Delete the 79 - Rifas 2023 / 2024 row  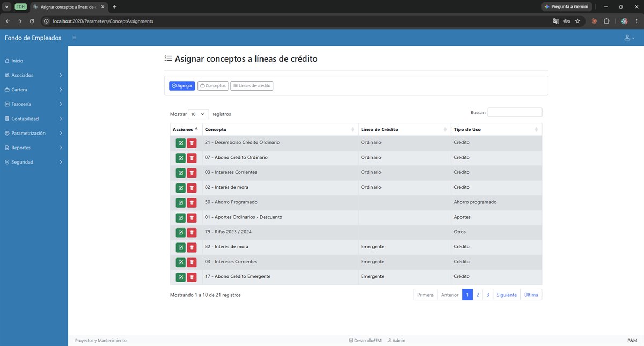[192, 232]
